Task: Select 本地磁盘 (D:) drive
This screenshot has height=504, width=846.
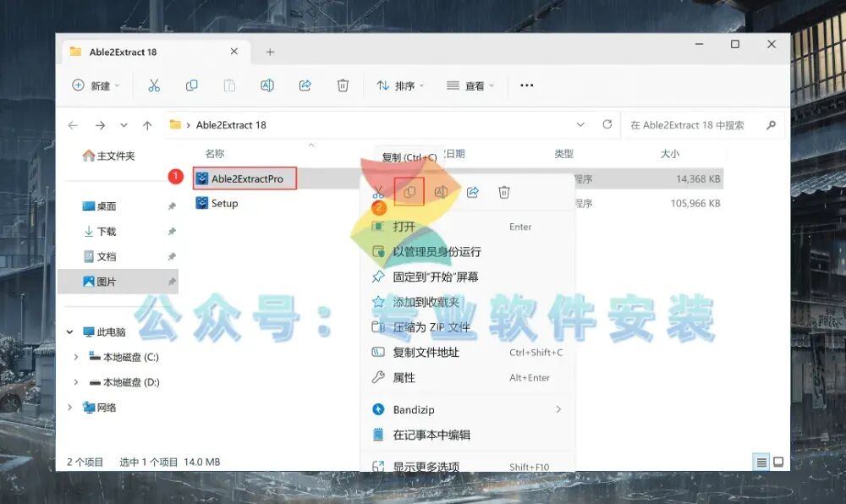Action: tap(124, 382)
